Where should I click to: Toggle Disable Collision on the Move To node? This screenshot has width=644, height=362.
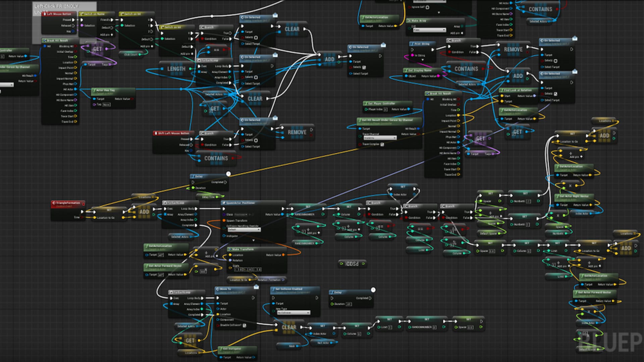pyautogui.click(x=245, y=325)
